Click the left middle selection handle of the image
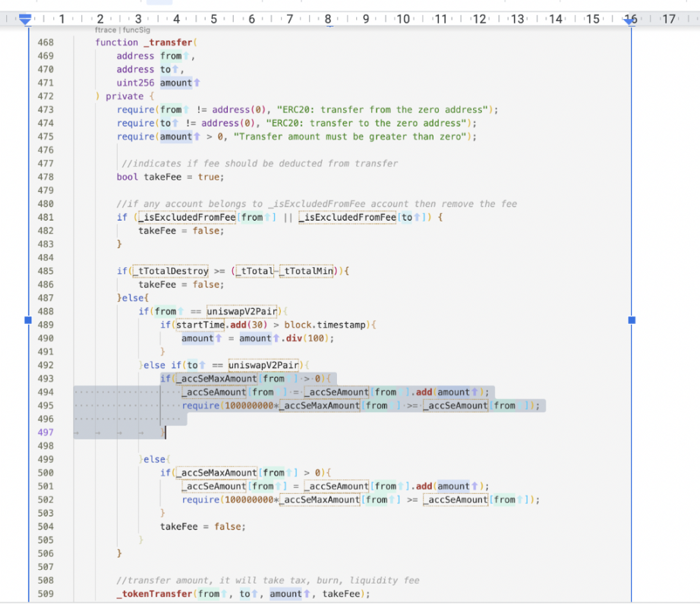The image size is (700, 604). pyautogui.click(x=29, y=320)
